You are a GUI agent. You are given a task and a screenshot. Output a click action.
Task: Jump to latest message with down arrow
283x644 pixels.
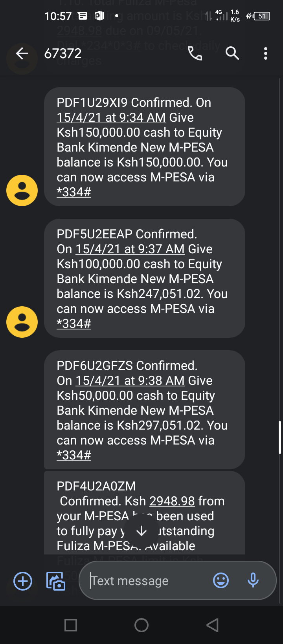[x=141, y=531]
